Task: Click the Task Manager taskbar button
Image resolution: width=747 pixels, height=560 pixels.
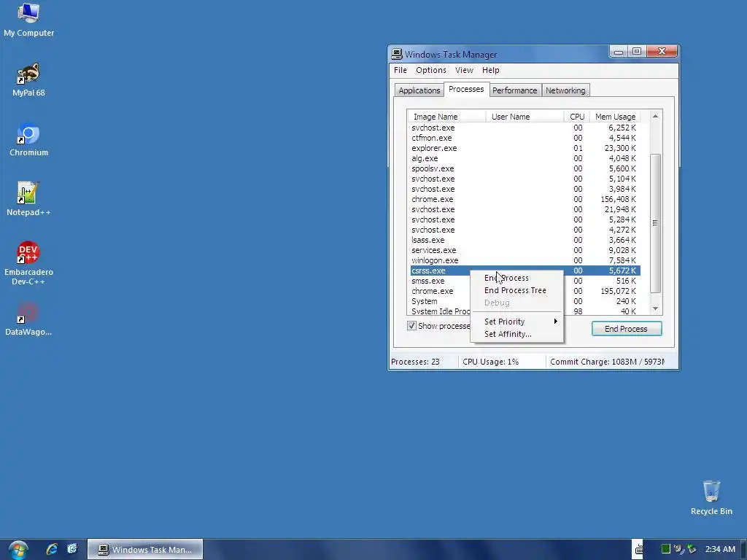Action: tap(145, 550)
